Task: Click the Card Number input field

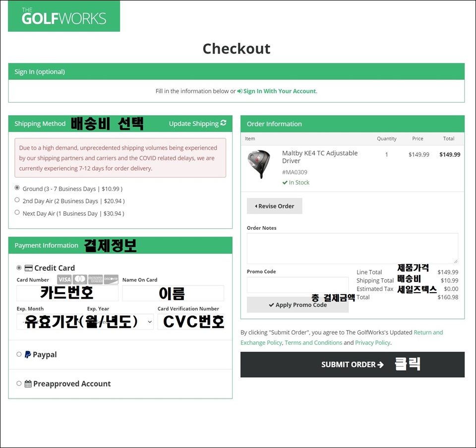Action: coord(67,293)
